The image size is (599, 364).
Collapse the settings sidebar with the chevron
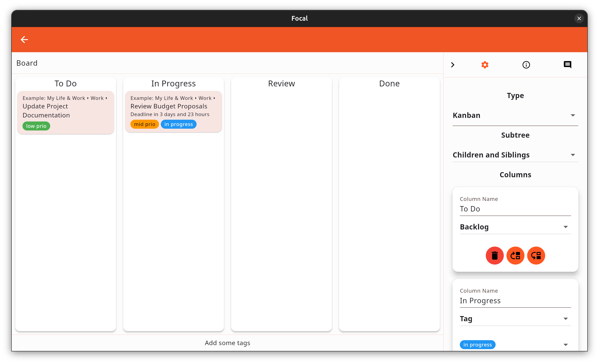452,64
